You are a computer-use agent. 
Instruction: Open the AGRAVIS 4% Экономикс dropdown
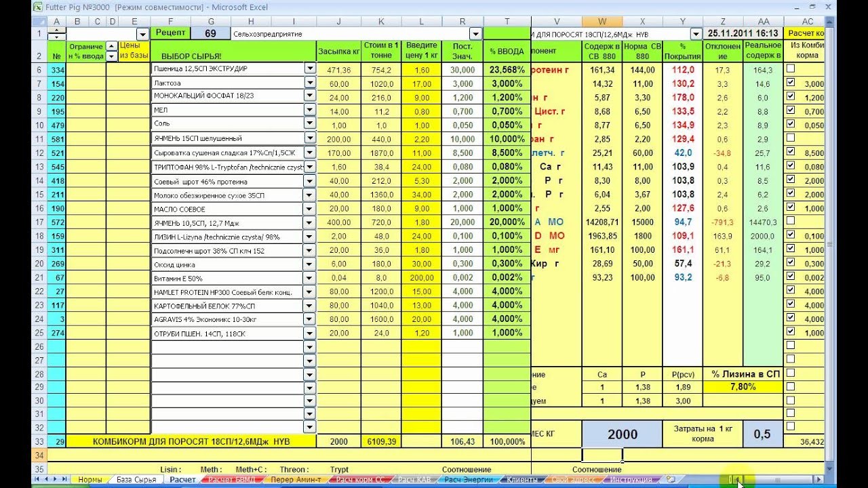(310, 319)
